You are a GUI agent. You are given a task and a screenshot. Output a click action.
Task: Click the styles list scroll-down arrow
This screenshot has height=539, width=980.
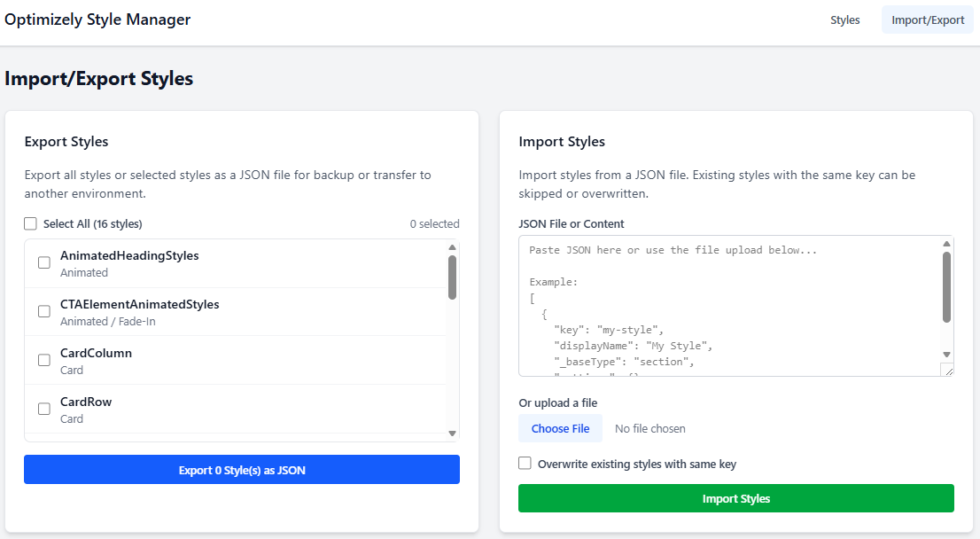pyautogui.click(x=452, y=434)
